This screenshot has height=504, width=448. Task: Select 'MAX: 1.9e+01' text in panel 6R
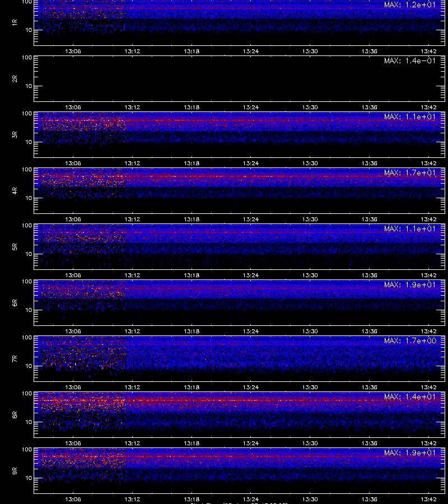click(410, 285)
